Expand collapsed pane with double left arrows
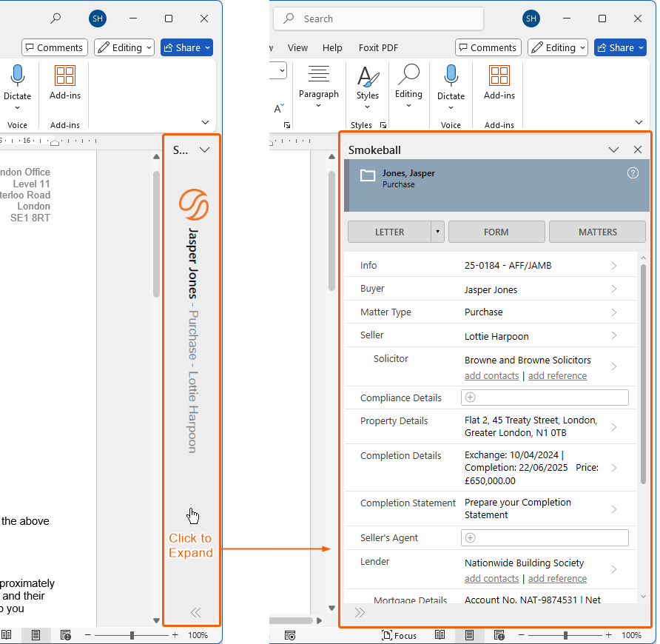This screenshot has height=644, width=660. [196, 612]
